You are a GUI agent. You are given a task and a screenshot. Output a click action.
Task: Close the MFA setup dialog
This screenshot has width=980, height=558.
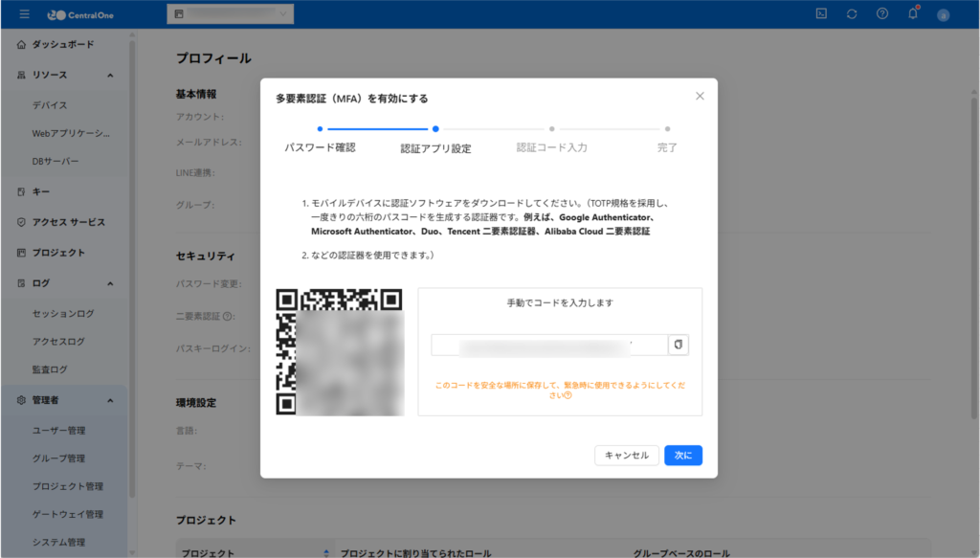[700, 96]
